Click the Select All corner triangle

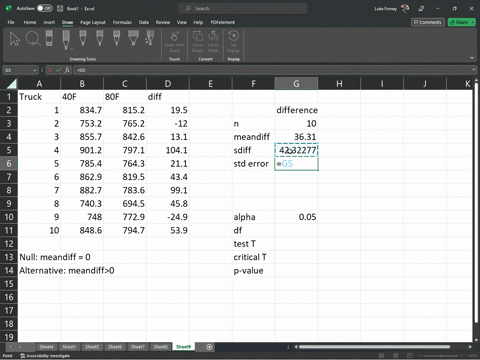(12, 83)
